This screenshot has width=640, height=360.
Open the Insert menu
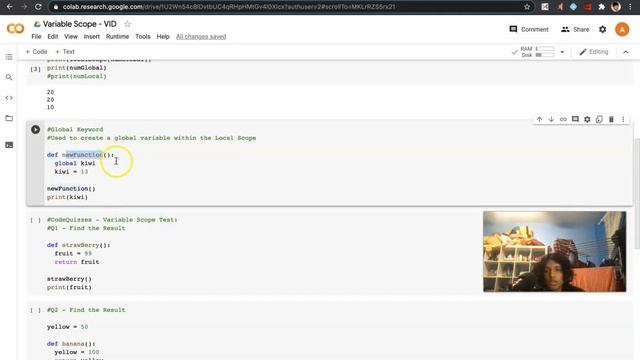point(91,36)
